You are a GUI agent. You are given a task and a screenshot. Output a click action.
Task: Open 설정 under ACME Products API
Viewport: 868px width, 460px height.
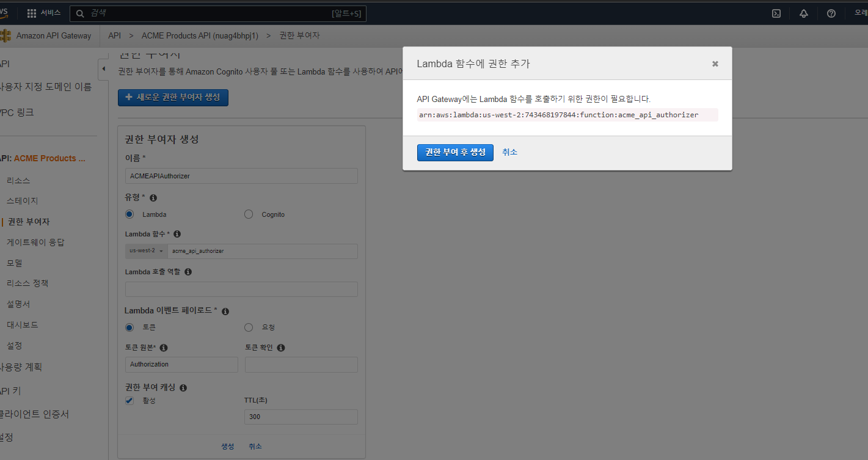(15, 346)
